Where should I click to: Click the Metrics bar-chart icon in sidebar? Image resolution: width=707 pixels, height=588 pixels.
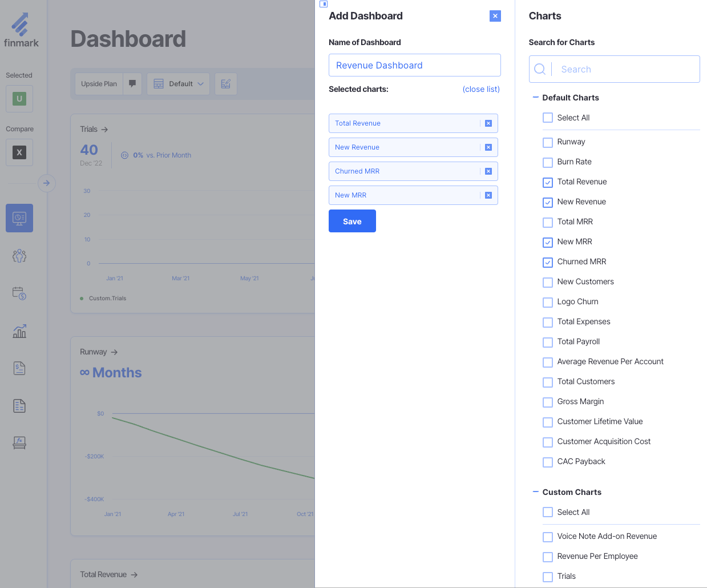(19, 331)
